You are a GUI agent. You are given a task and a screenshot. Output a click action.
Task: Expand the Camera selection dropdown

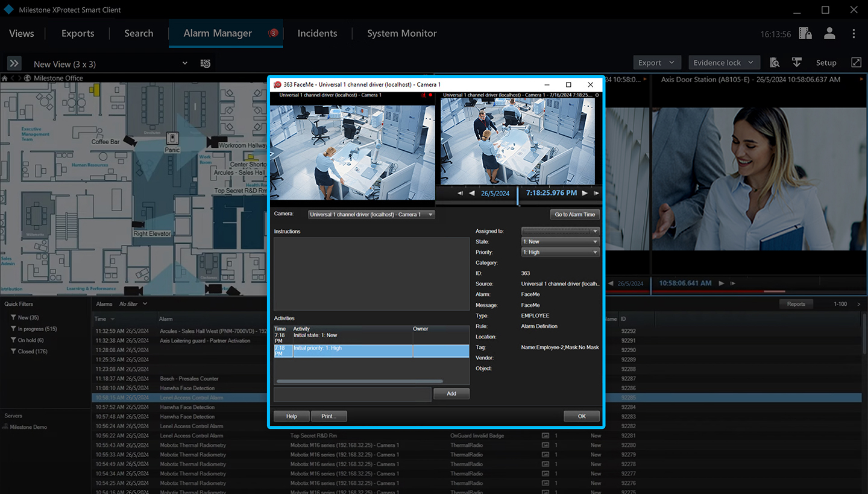(371, 214)
